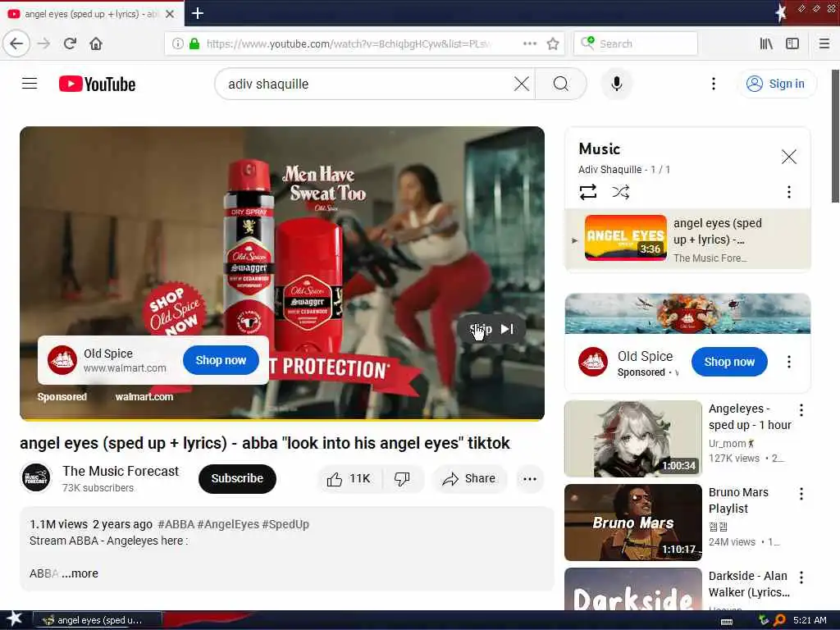Click Shop now in video ad overlay

[x=221, y=360]
